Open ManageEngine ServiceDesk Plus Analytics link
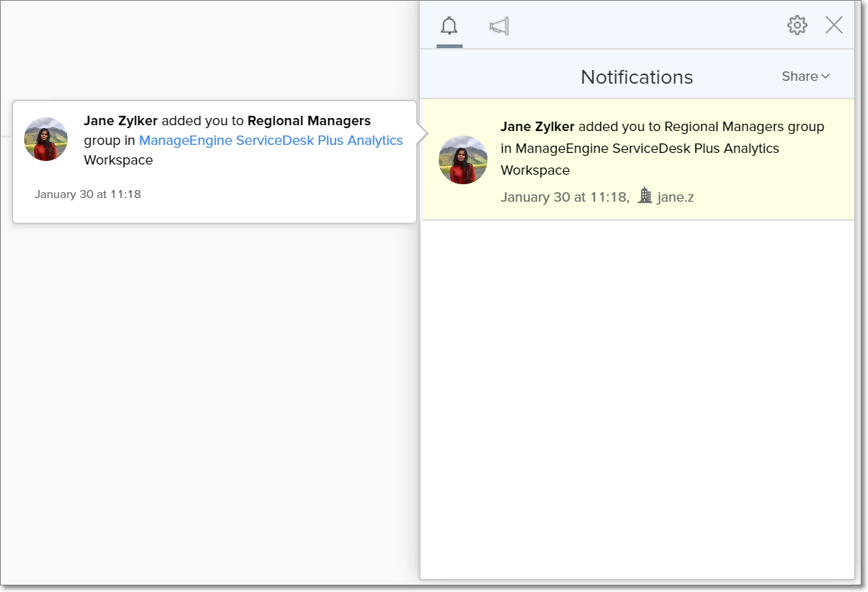The image size is (868, 592). click(271, 141)
